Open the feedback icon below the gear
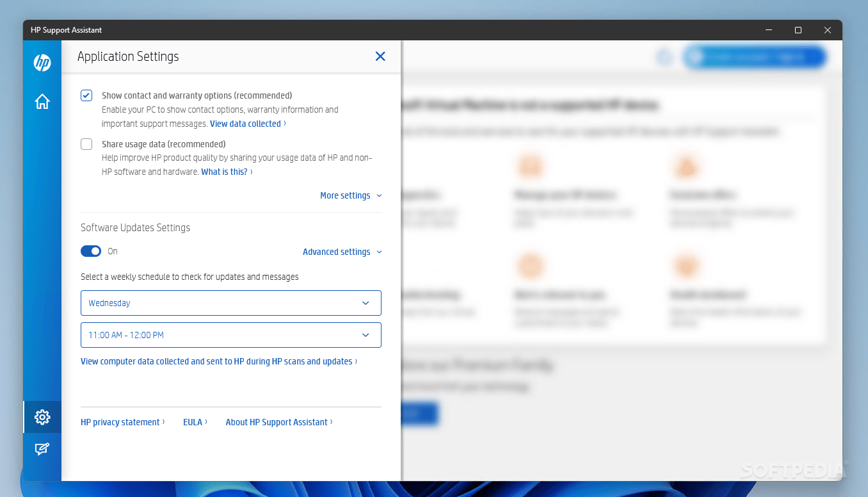Screen dimensions: 868x497 click(42, 449)
